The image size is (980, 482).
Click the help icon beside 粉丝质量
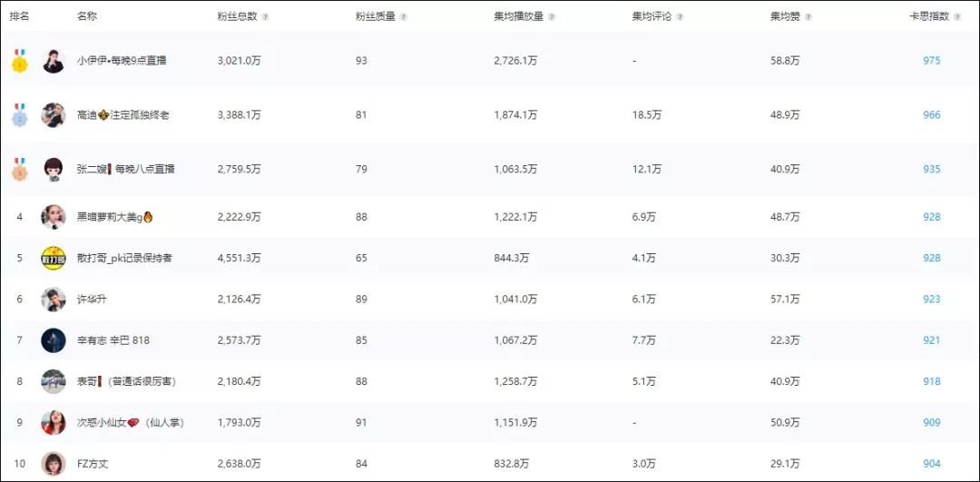pos(404,17)
